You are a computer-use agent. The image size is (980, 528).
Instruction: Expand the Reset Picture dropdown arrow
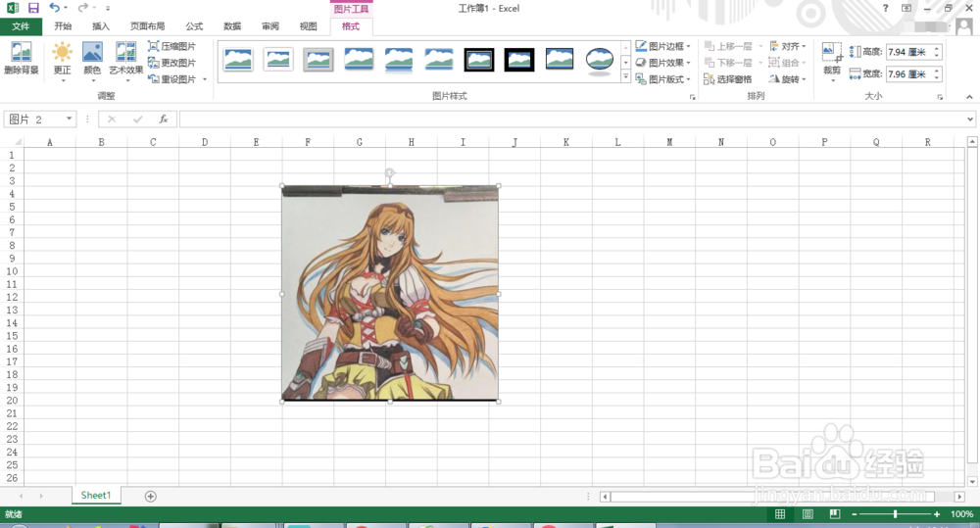(205, 79)
